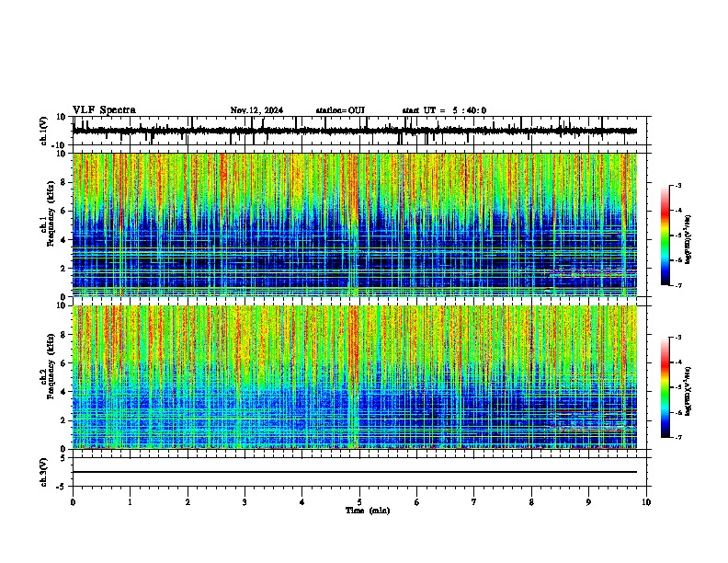Image resolution: width=728 pixels, height=563 pixels.
Task: Click the "6" kHz tick of ch.1 spectrogram
Action: 63,211
